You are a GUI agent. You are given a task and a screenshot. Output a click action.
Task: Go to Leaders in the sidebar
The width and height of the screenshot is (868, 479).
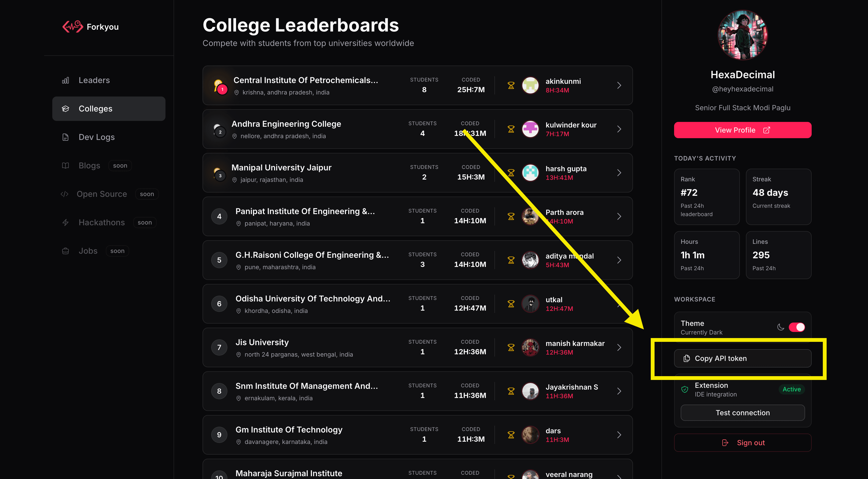pyautogui.click(x=94, y=80)
